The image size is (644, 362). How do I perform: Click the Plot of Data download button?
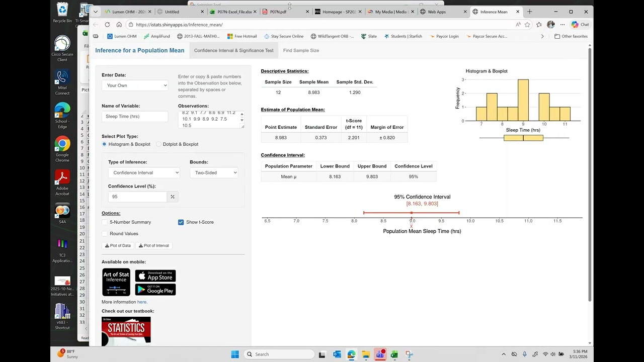pyautogui.click(x=118, y=245)
